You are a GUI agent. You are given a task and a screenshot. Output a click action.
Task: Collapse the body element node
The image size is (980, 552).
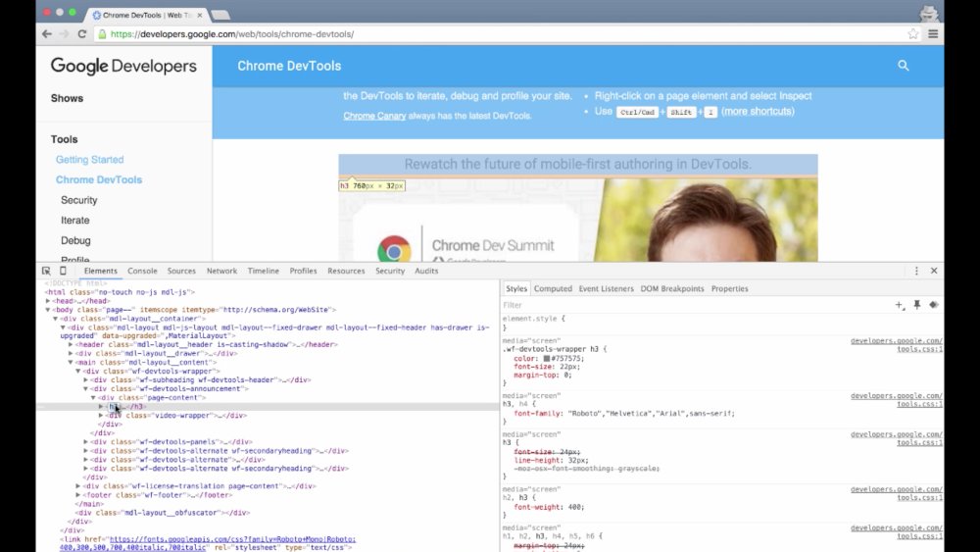(x=48, y=310)
